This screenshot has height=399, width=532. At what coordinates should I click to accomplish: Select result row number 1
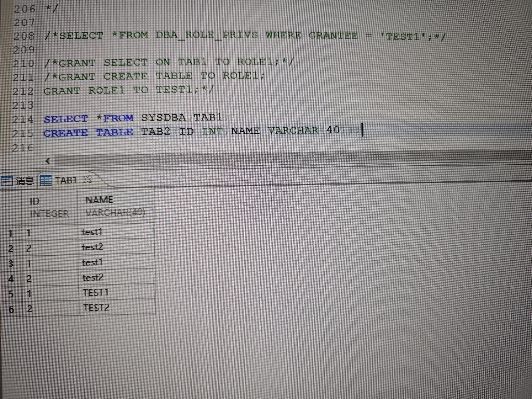[x=11, y=233]
